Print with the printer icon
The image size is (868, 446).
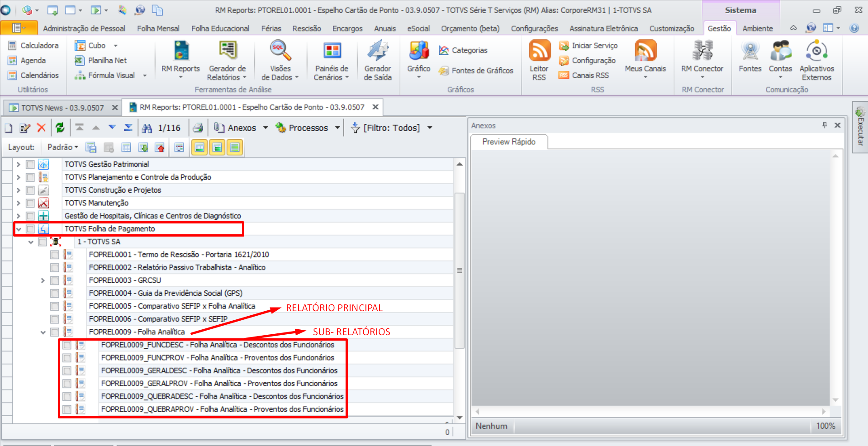click(198, 128)
